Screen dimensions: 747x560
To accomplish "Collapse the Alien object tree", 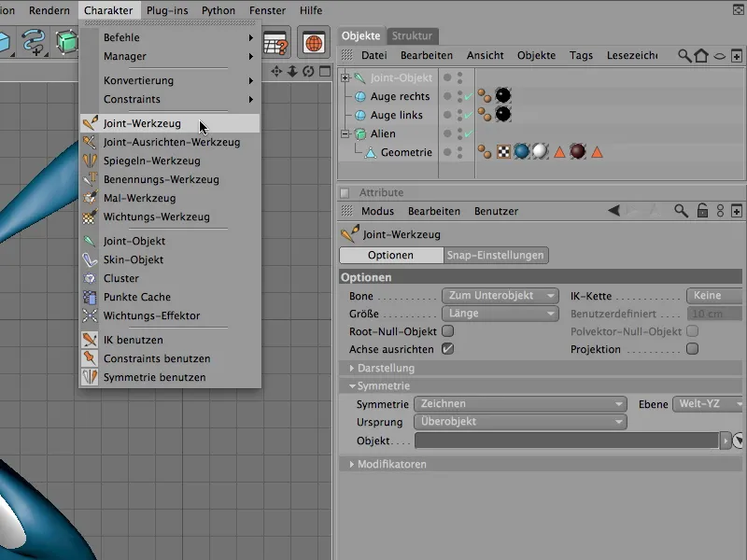I will (345, 133).
